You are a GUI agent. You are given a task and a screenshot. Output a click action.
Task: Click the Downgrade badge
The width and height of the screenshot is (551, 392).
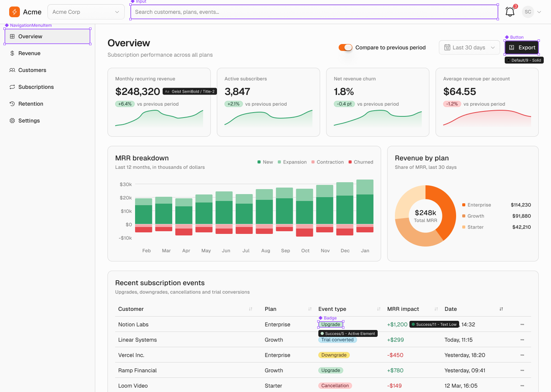click(334, 355)
